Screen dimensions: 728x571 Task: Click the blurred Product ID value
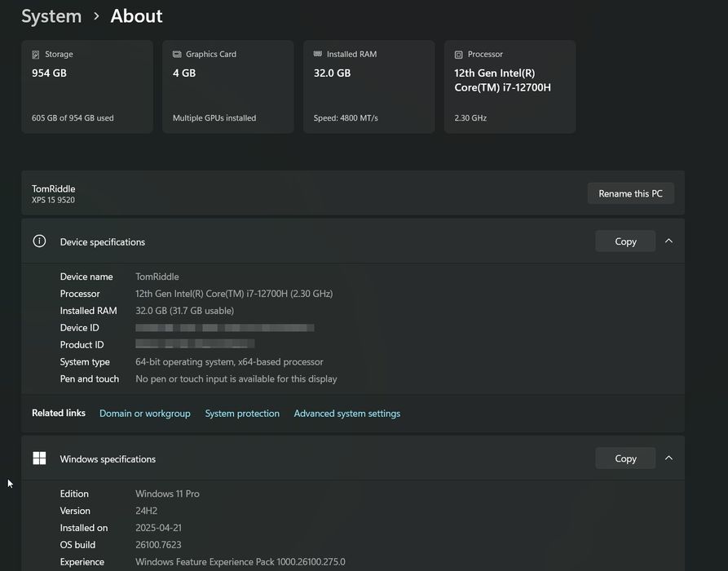pos(195,343)
